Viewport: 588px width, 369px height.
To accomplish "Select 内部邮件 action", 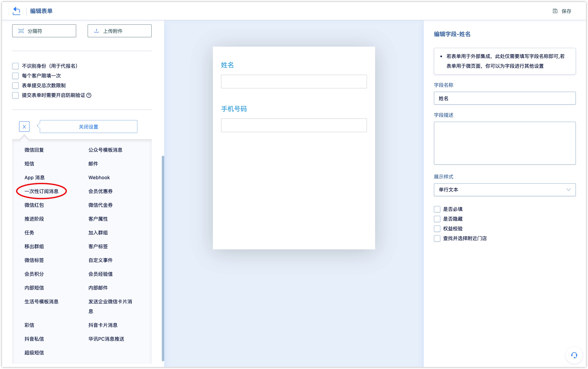I will [98, 288].
